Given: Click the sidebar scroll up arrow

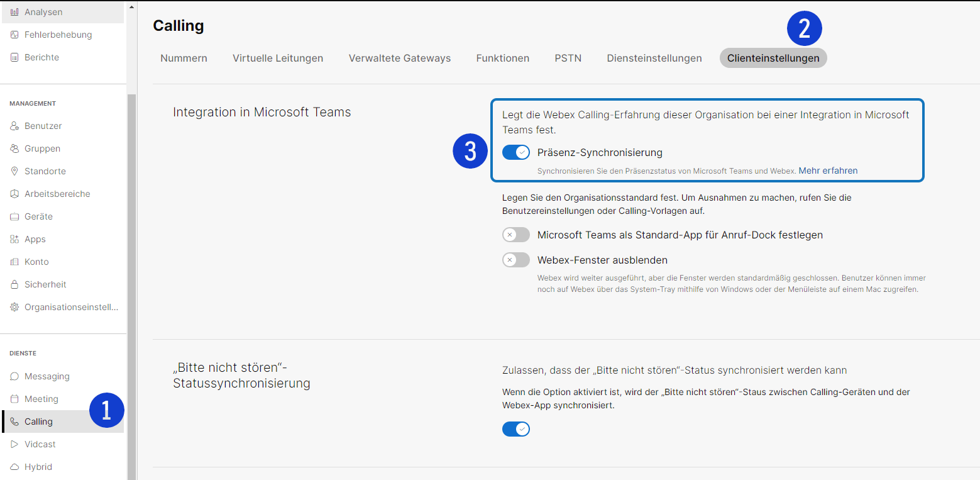Looking at the screenshot, I should point(131,8).
